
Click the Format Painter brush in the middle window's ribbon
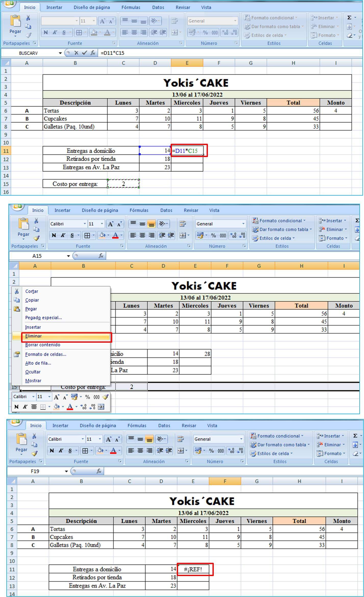click(x=36, y=238)
